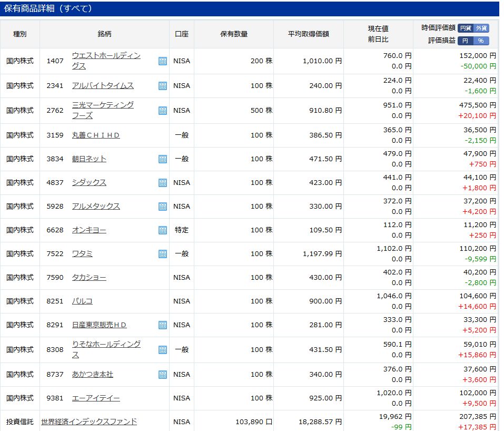
Task: Open the アルバイトタイムス stock link
Action: (x=103, y=85)
